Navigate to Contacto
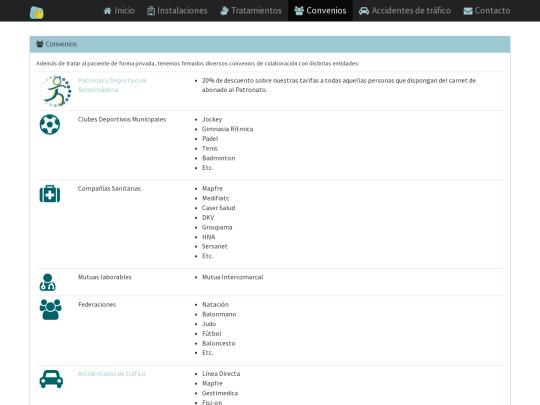 [487, 11]
